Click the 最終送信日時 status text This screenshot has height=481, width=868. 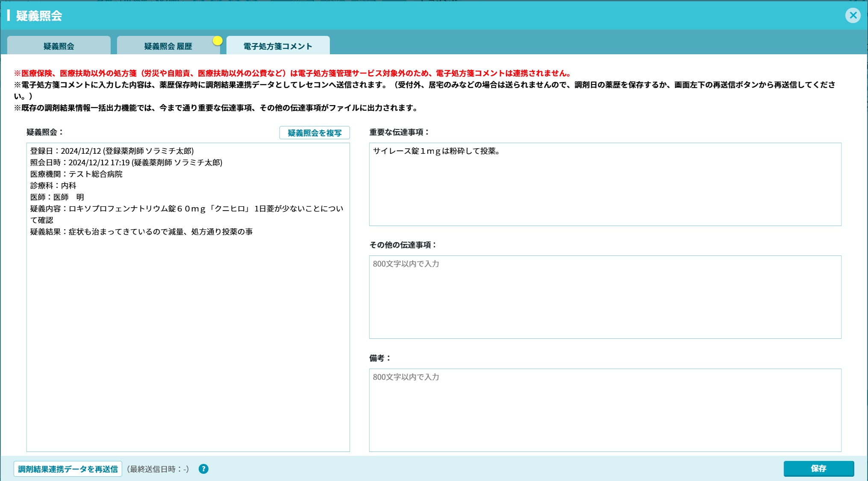158,469
